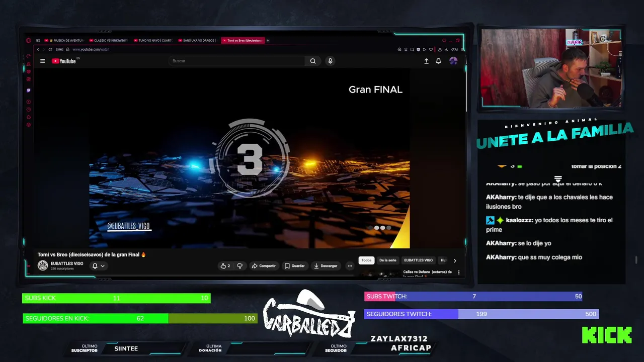The image size is (644, 362).
Task: Click the SUBS TWITCH goal bar
Action: (x=473, y=296)
